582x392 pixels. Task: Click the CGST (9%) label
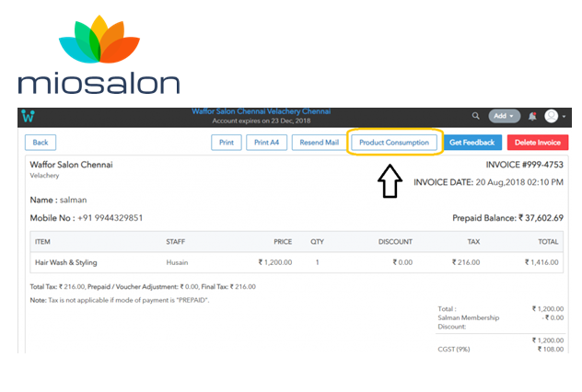click(x=454, y=350)
